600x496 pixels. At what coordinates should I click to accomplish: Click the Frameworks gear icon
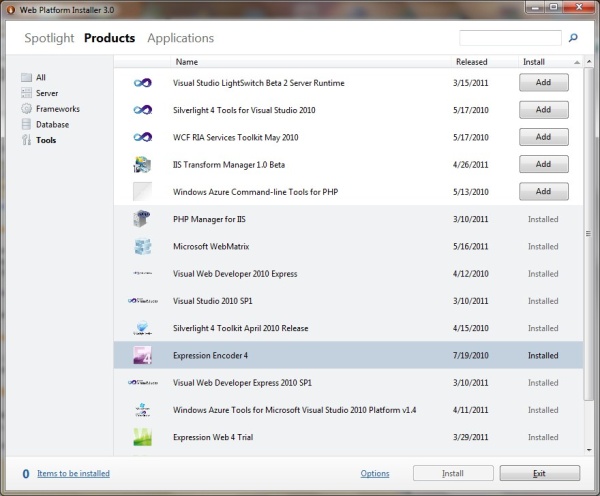click(26, 109)
